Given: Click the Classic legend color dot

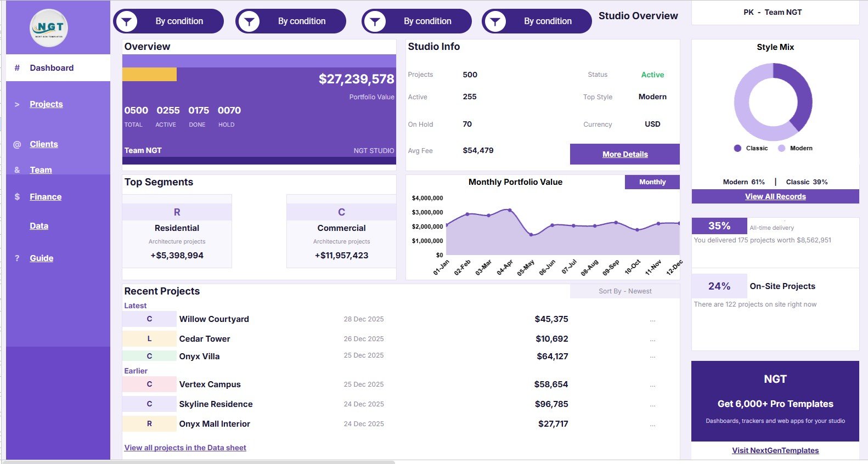Looking at the screenshot, I should tap(737, 148).
